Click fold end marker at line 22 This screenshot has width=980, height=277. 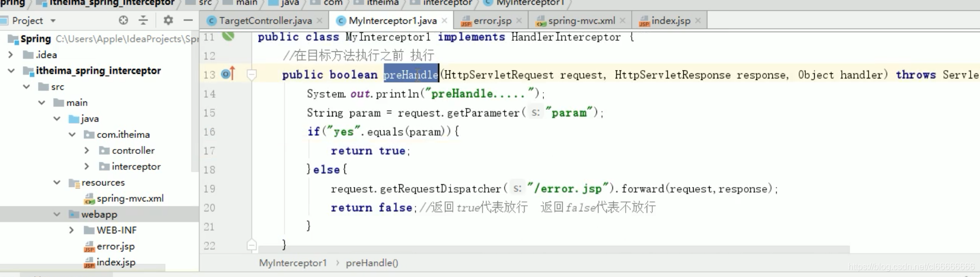(x=251, y=244)
